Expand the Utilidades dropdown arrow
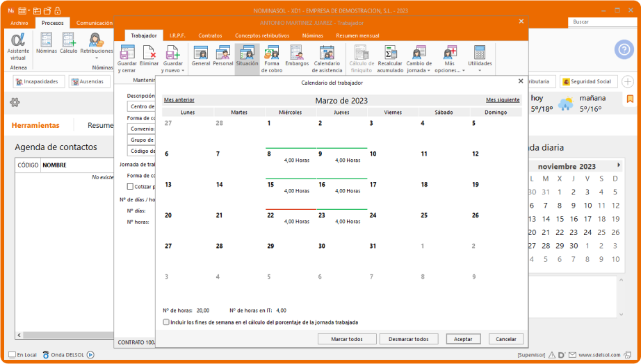641x364 pixels. [x=480, y=71]
